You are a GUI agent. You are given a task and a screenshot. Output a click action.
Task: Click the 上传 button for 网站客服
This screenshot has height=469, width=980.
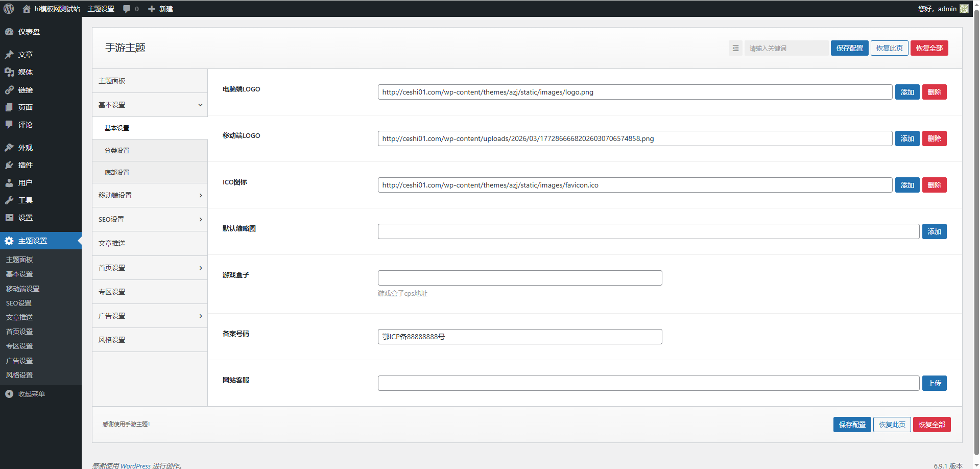pos(934,383)
